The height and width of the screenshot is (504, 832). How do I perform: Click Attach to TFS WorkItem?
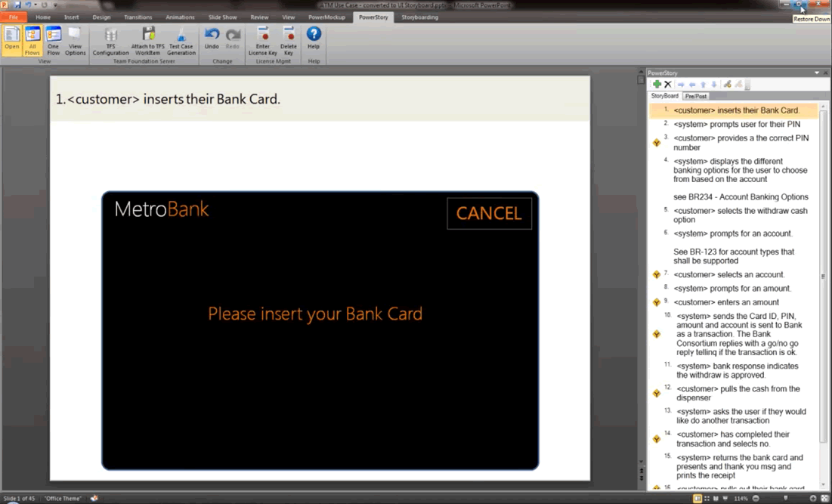click(x=147, y=41)
